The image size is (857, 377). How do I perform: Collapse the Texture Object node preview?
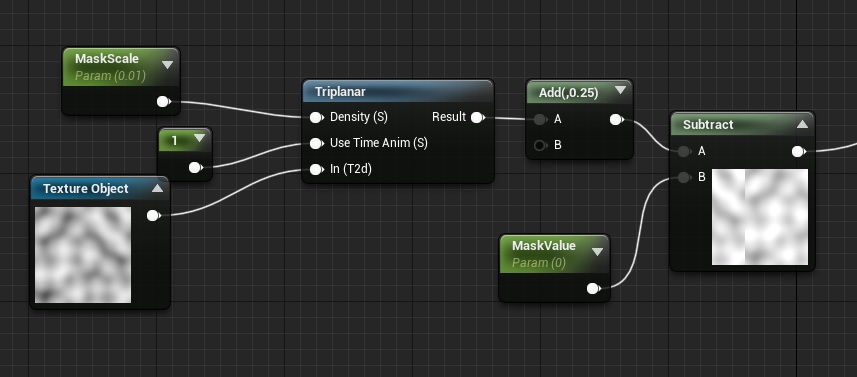point(157,188)
